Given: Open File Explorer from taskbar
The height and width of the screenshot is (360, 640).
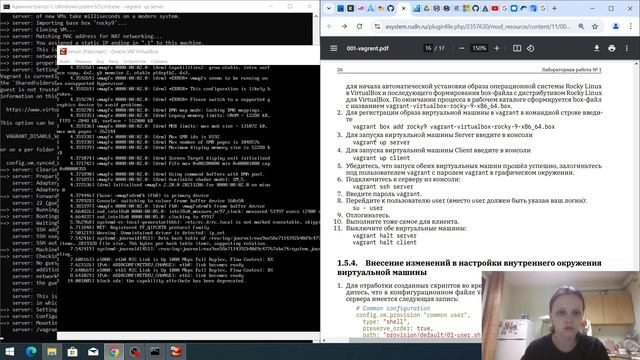Looking at the screenshot, I should pyautogui.click(x=52, y=351).
